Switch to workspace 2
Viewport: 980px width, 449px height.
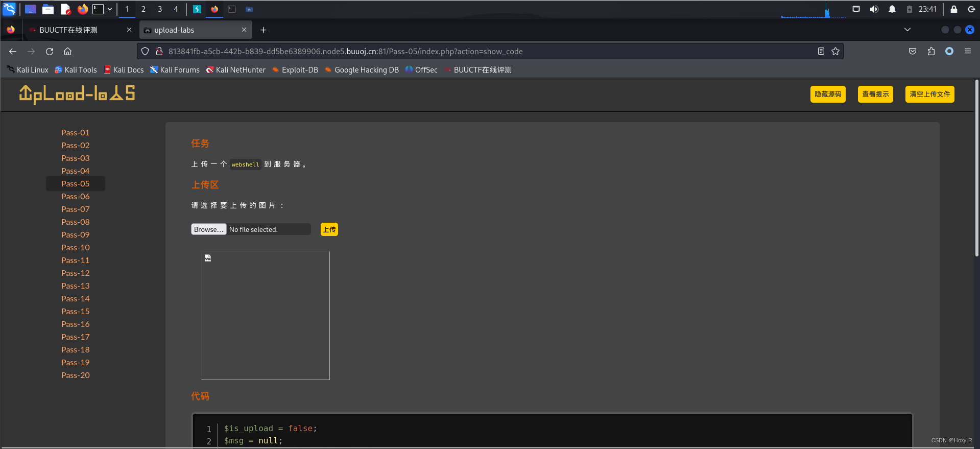(144, 9)
